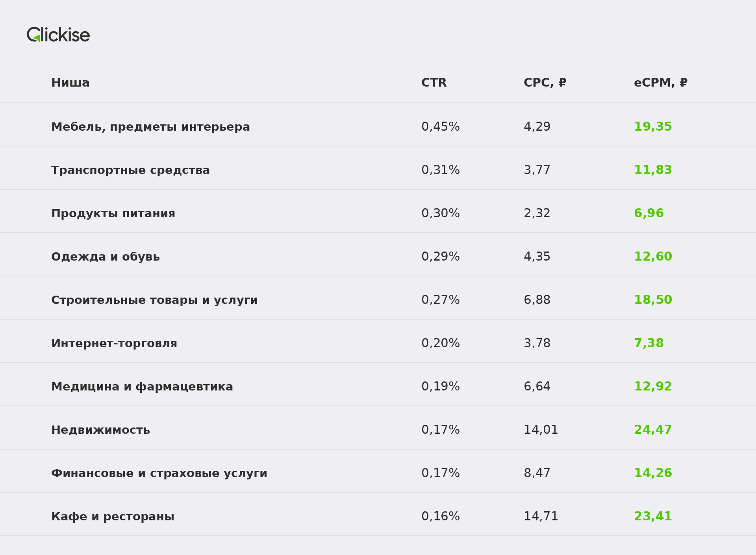756x555 pixels.
Task: Click Строительные товары и услуги row label
Action: coord(154,300)
